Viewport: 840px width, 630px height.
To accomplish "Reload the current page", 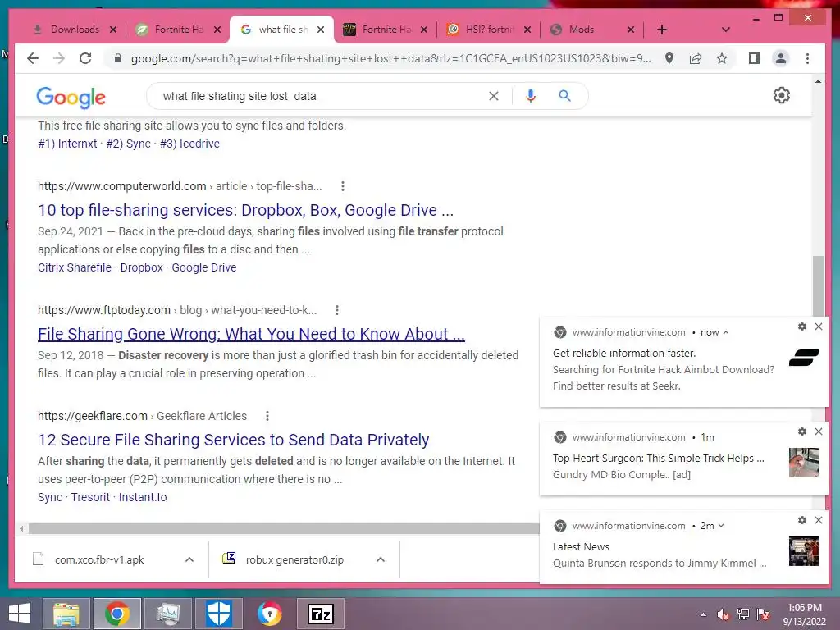I will click(85, 58).
